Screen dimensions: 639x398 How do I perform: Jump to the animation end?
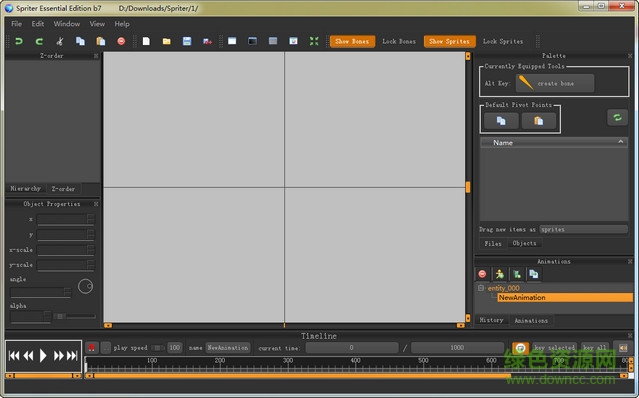tap(73, 356)
